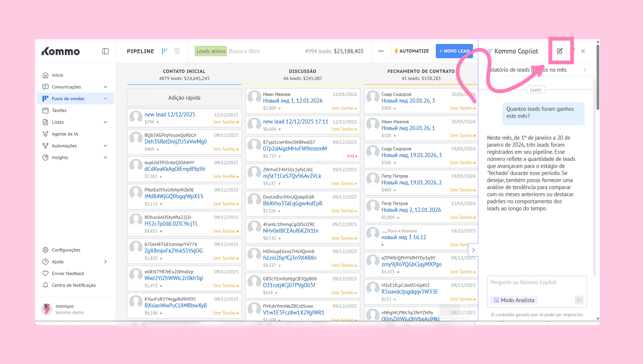
Task: Expand the Automações chevron
Action: pos(105,146)
